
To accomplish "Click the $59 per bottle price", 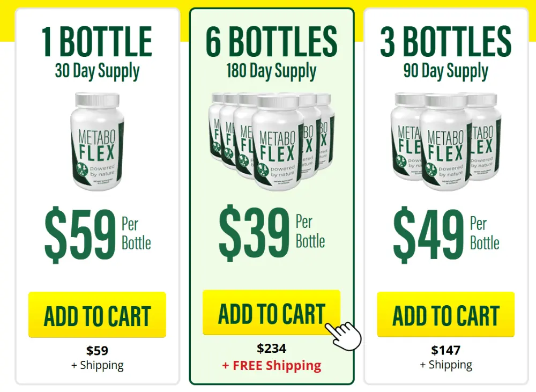I will click(x=98, y=235).
